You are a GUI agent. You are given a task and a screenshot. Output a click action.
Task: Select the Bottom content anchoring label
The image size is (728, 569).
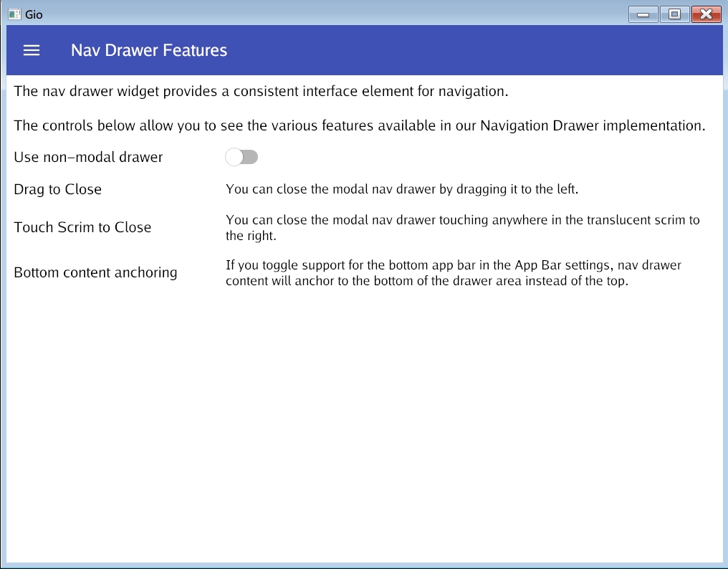tap(95, 273)
